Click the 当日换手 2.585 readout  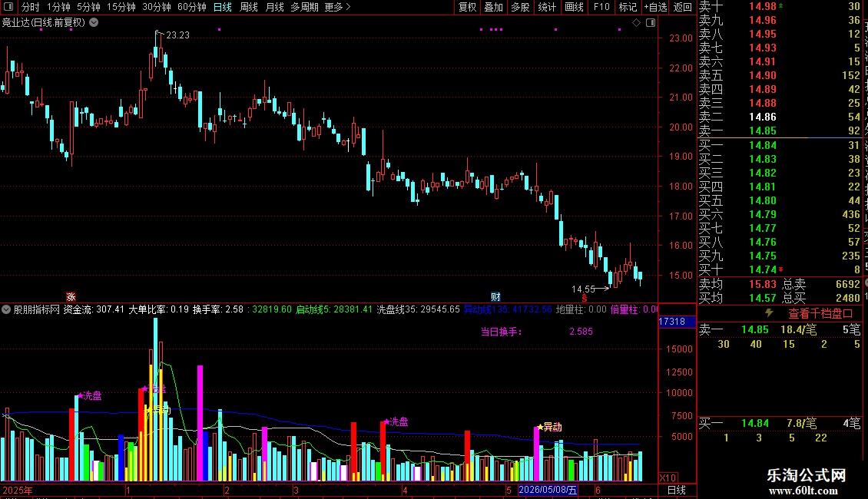point(536,332)
